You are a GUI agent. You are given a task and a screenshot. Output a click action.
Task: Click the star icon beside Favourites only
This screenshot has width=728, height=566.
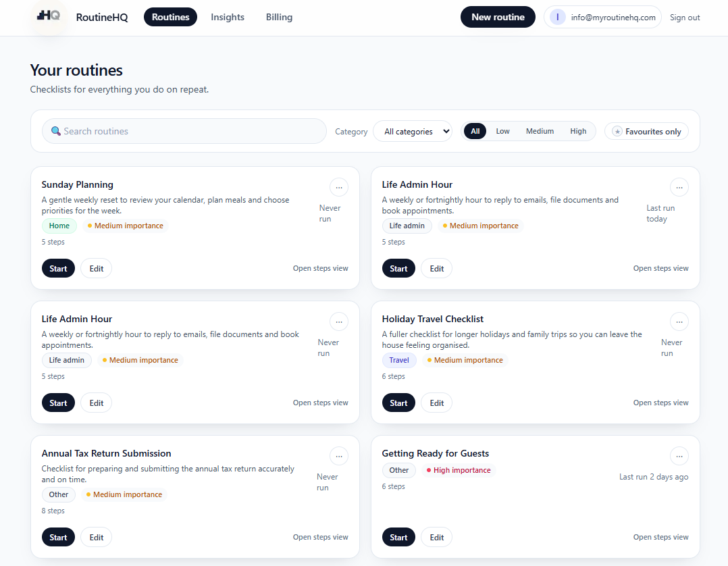point(617,131)
